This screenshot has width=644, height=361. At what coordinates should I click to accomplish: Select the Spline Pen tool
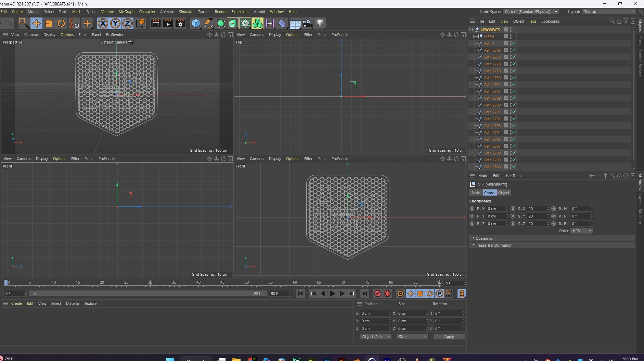[x=208, y=23]
